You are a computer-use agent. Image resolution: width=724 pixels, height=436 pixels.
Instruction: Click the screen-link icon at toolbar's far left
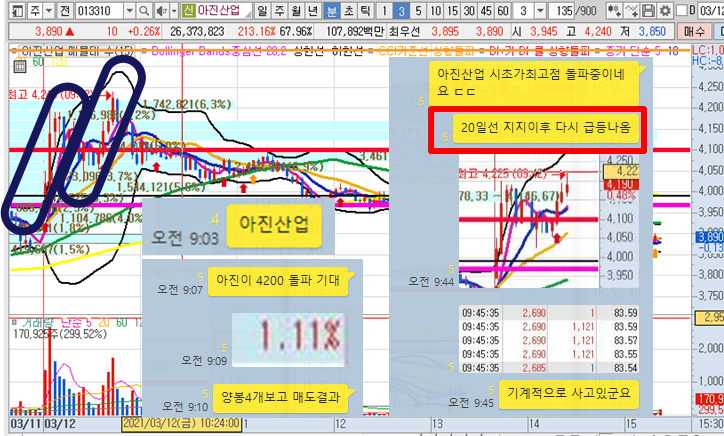(17, 10)
